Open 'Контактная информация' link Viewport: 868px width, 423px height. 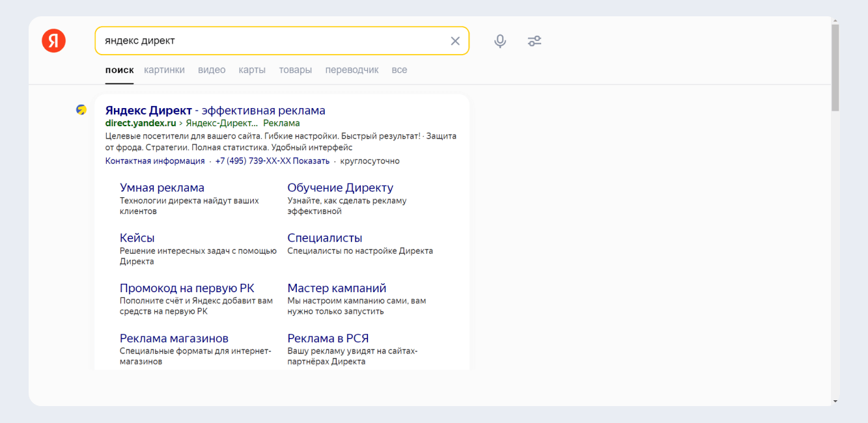coord(155,161)
